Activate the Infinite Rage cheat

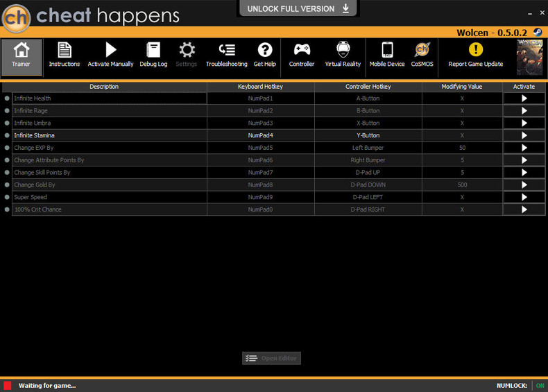click(x=524, y=111)
